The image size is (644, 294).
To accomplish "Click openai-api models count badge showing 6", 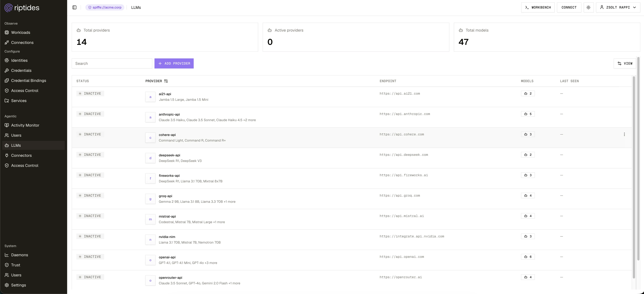I will [528, 257].
